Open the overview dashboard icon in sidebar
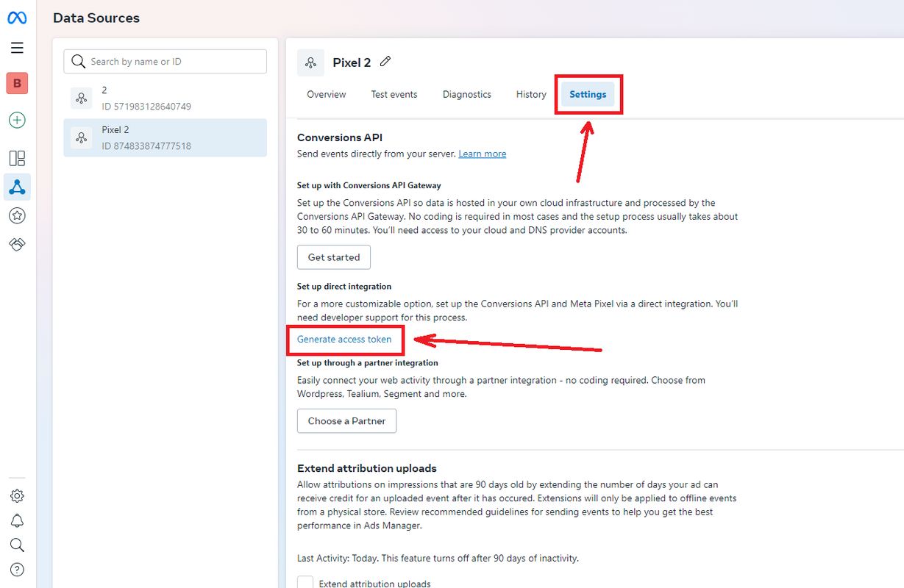 click(x=17, y=158)
